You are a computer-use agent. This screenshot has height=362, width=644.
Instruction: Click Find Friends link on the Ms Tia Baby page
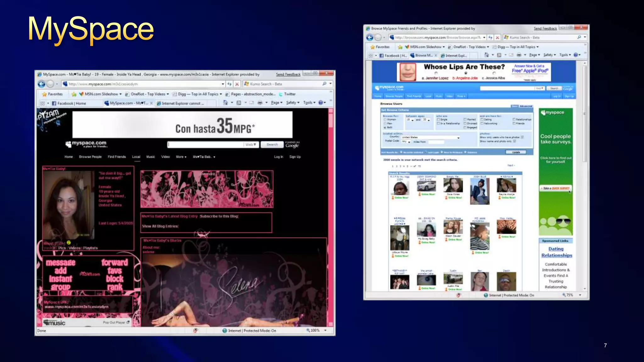[x=117, y=157]
